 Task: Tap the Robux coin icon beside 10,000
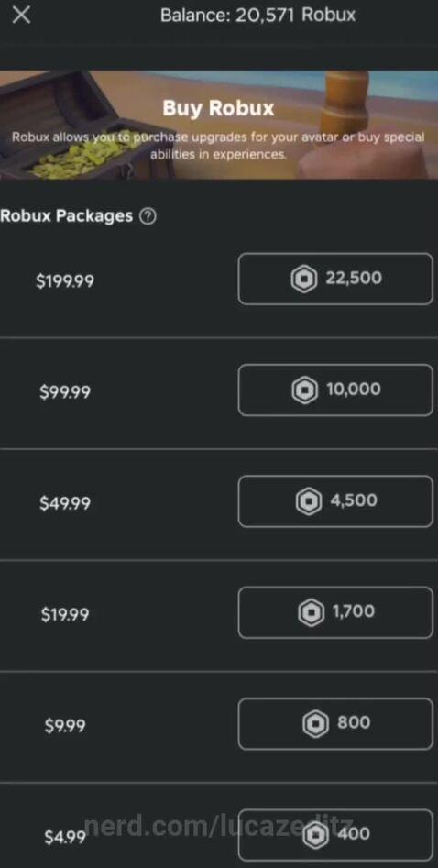[304, 390]
